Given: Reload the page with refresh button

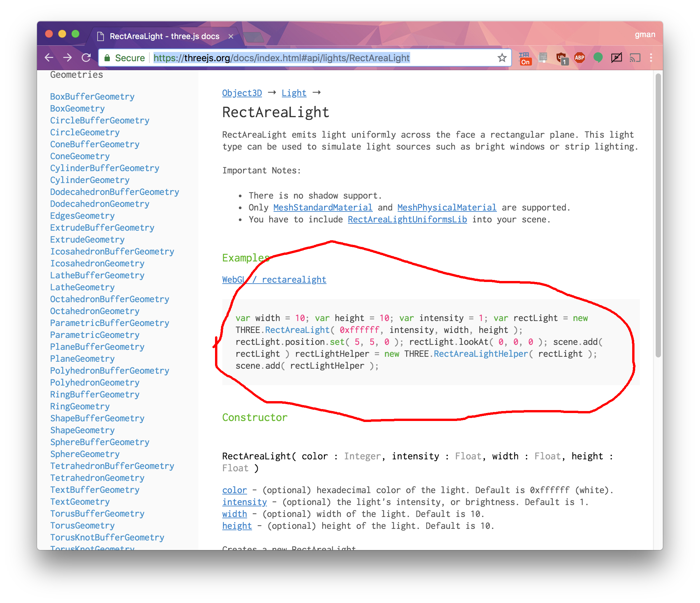Looking at the screenshot, I should click(86, 58).
